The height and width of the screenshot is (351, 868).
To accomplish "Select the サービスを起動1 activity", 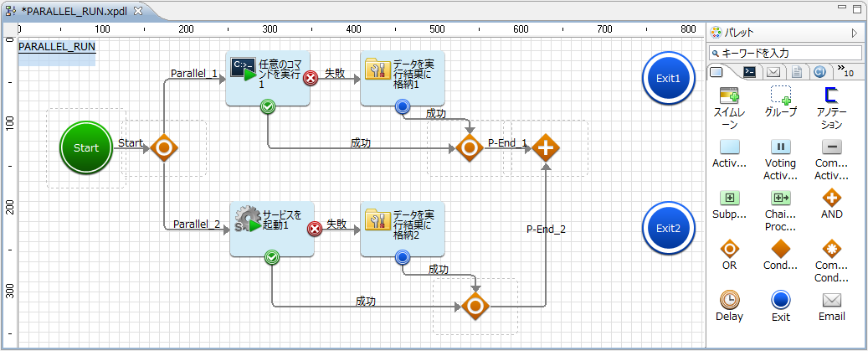I will (x=272, y=229).
